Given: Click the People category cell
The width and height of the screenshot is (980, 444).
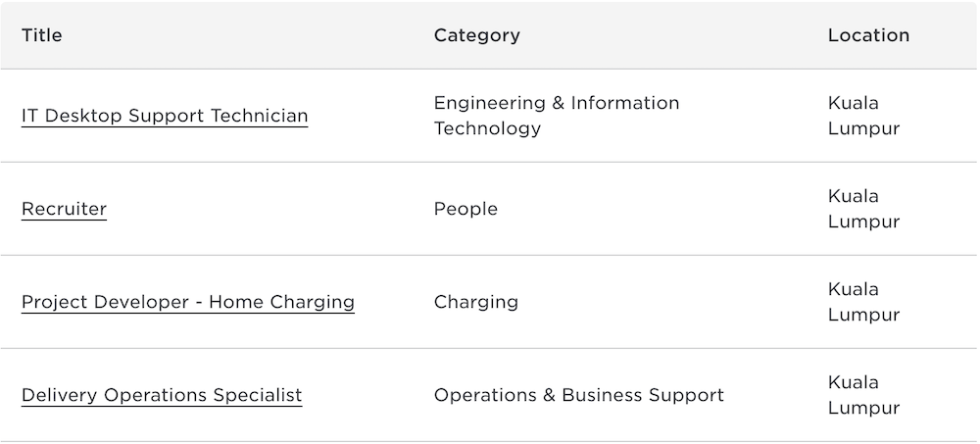Looking at the screenshot, I should [465, 209].
